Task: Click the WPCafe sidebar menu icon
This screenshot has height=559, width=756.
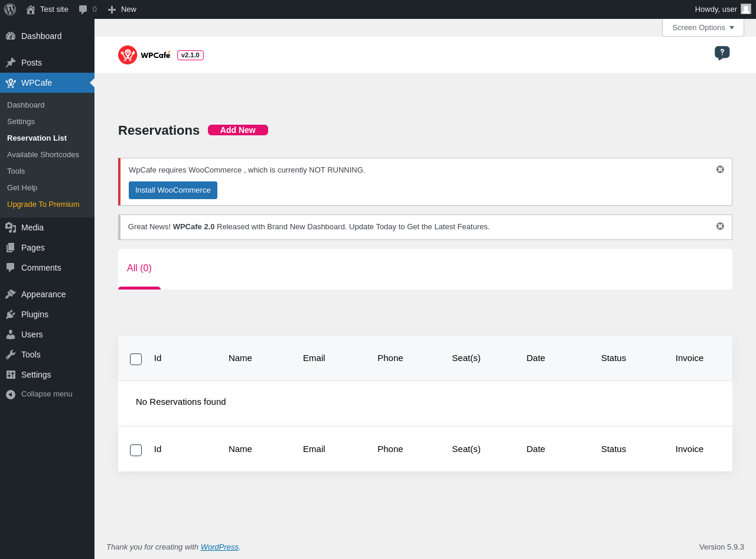Action: 11,83
